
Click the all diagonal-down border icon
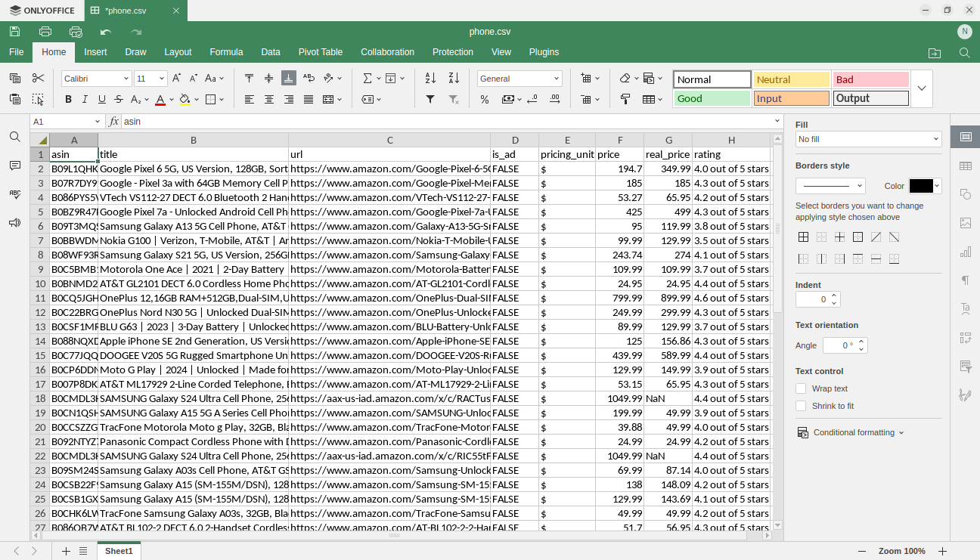click(x=894, y=237)
